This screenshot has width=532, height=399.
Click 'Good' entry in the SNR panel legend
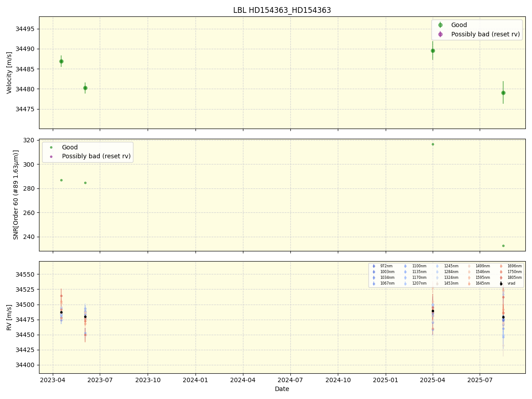pyautogui.click(x=70, y=147)
